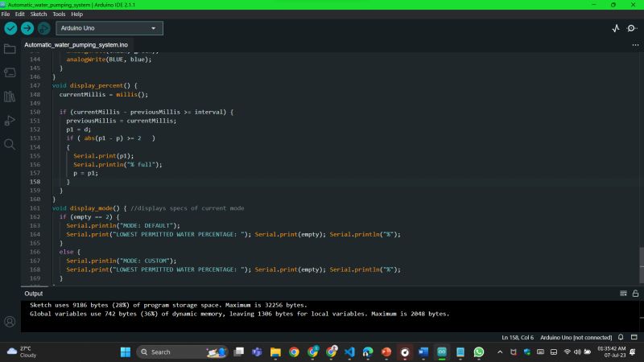Click the Verify sketch checkmark button
Image resolution: width=644 pixels, height=362 pixels.
point(10,28)
